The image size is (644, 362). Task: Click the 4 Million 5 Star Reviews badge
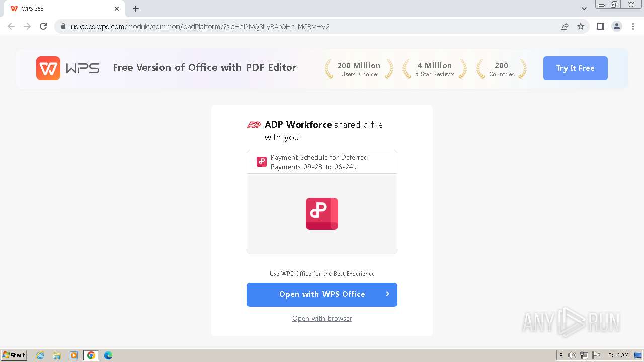coord(435,69)
